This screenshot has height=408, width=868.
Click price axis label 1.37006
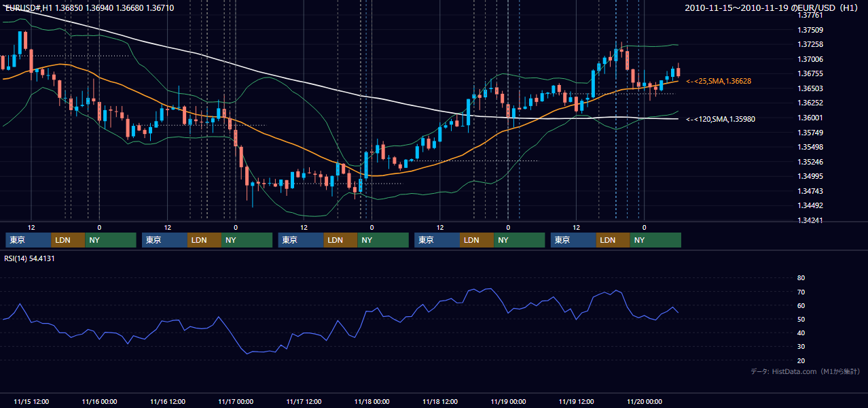pyautogui.click(x=810, y=59)
